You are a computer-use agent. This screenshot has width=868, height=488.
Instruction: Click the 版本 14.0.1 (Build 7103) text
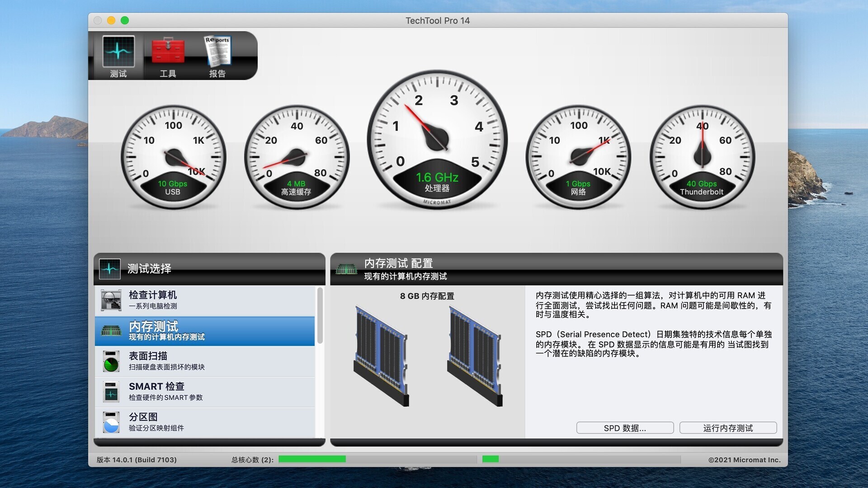click(137, 460)
